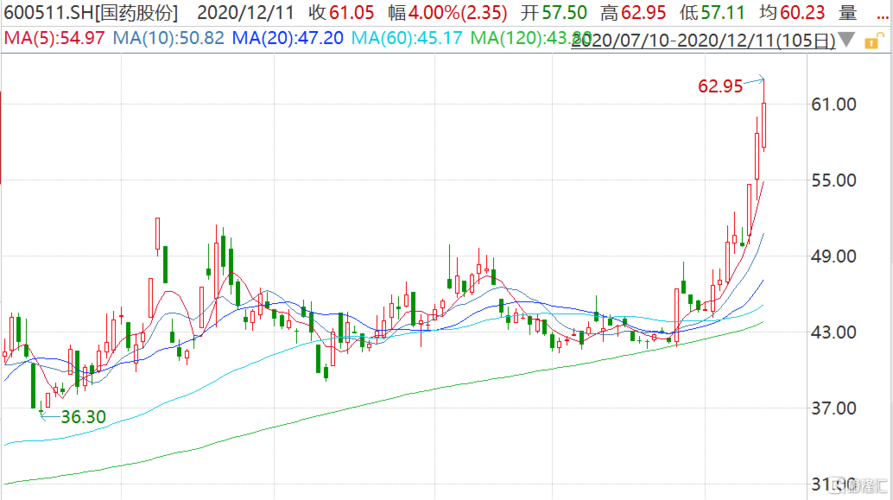The width and height of the screenshot is (893, 500).
Task: Click the average price 均60.23
Action: tap(792, 13)
